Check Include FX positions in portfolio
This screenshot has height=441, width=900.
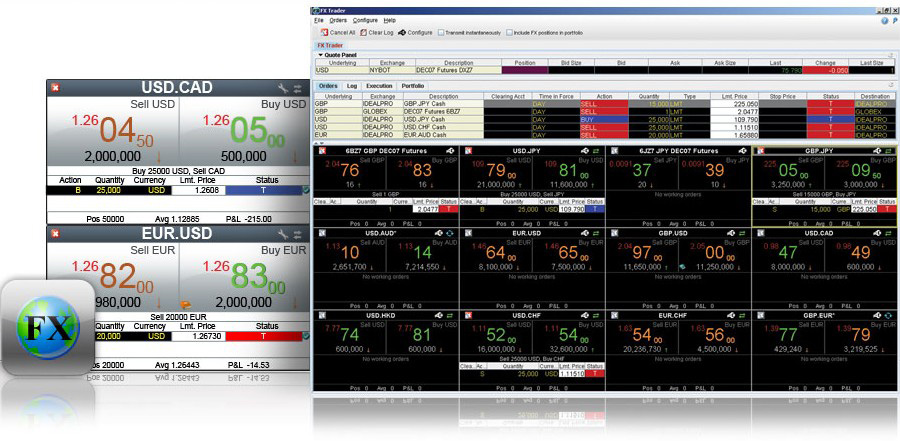[x=509, y=33]
